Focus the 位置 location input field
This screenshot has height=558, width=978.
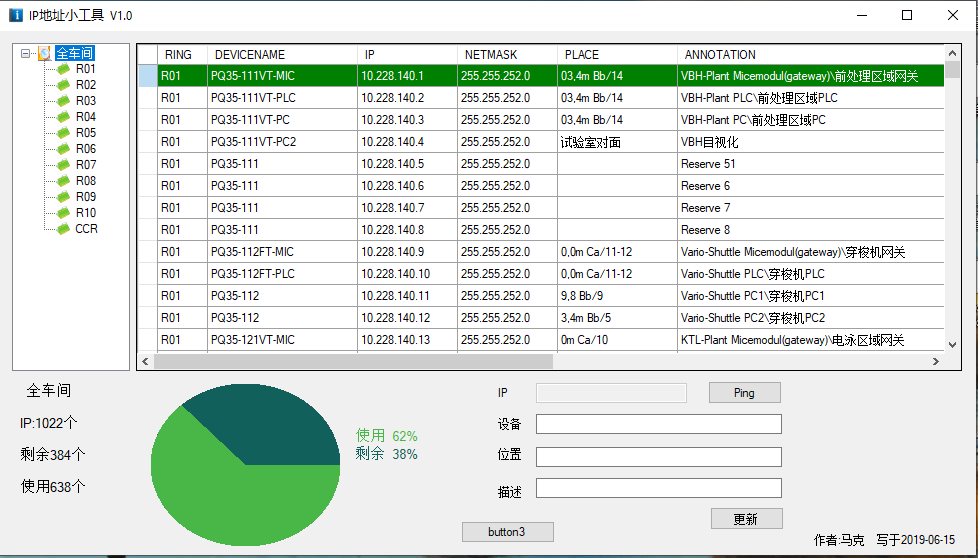[659, 456]
